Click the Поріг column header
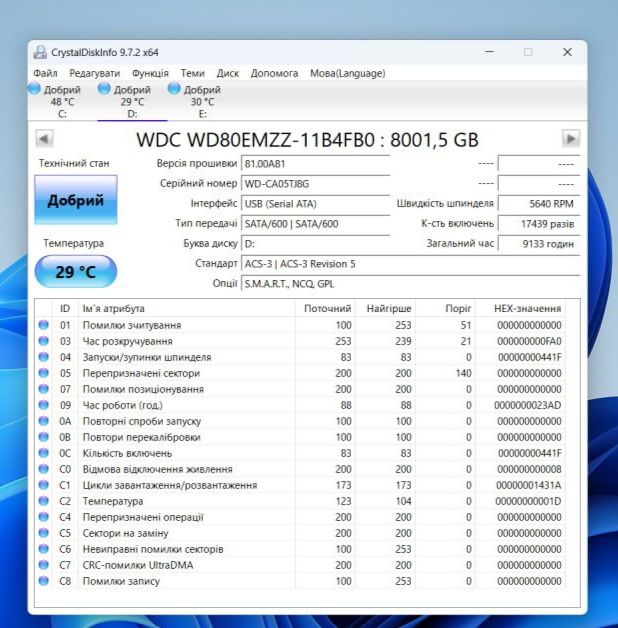Screen dimensions: 618x628 tap(445, 308)
